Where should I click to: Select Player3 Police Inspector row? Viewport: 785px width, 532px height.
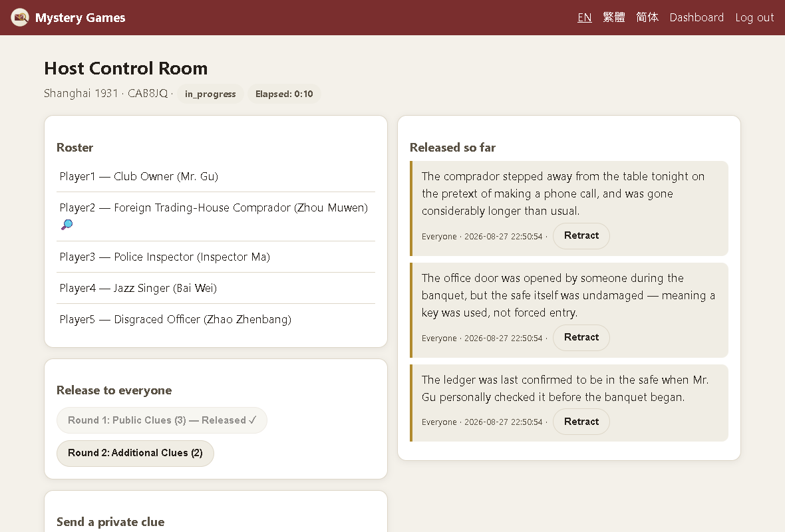(x=216, y=257)
